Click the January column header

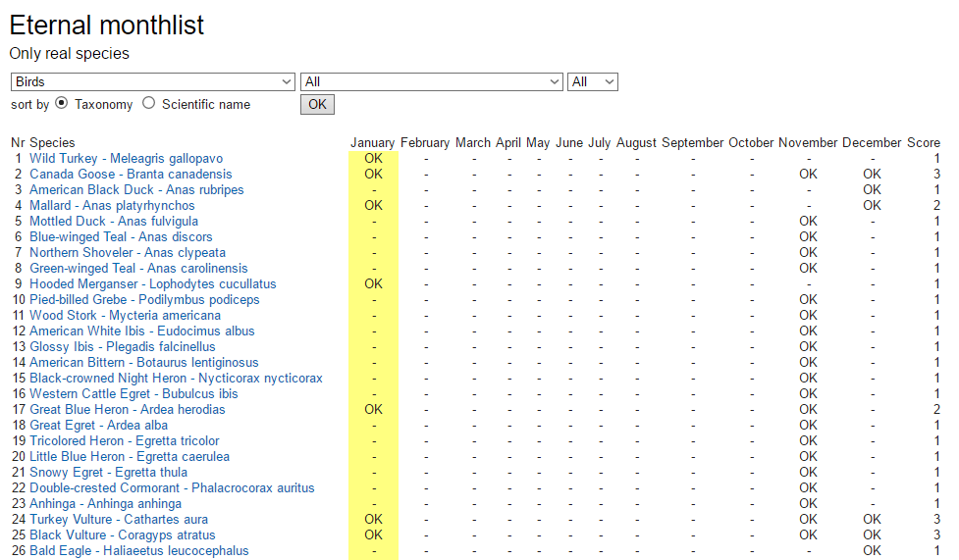click(x=372, y=142)
